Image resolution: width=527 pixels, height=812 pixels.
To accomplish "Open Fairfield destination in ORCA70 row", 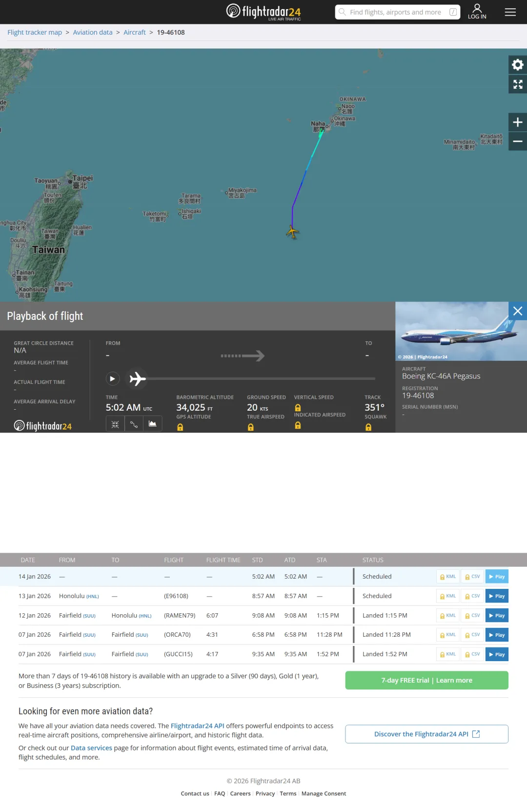I will click(130, 635).
